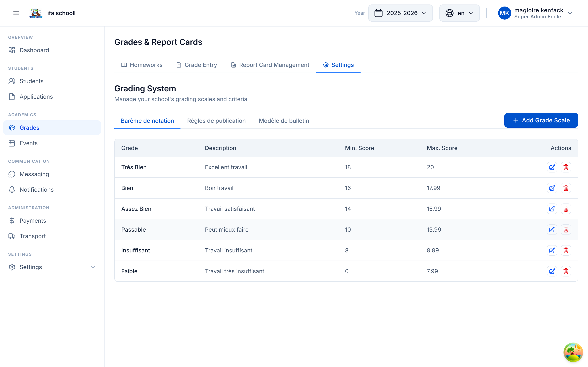This screenshot has width=588, height=367.
Task: Expand the Settings menu in sidebar
Action: pos(52,267)
